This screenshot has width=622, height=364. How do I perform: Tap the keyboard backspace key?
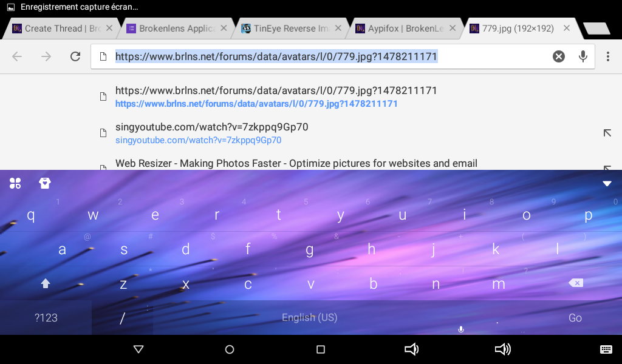[576, 283]
